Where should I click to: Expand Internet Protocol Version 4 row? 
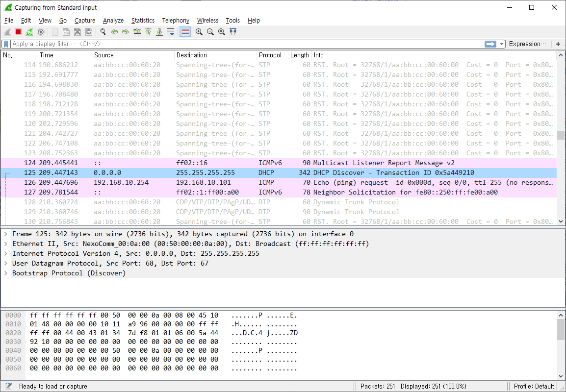pyautogui.click(x=6, y=253)
